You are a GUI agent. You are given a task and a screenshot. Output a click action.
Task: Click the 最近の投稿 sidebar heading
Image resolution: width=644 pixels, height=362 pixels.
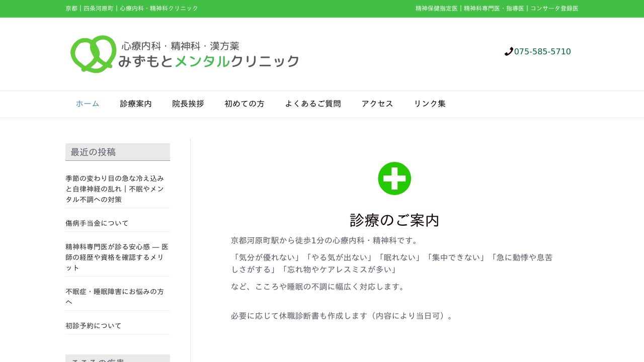tap(93, 152)
